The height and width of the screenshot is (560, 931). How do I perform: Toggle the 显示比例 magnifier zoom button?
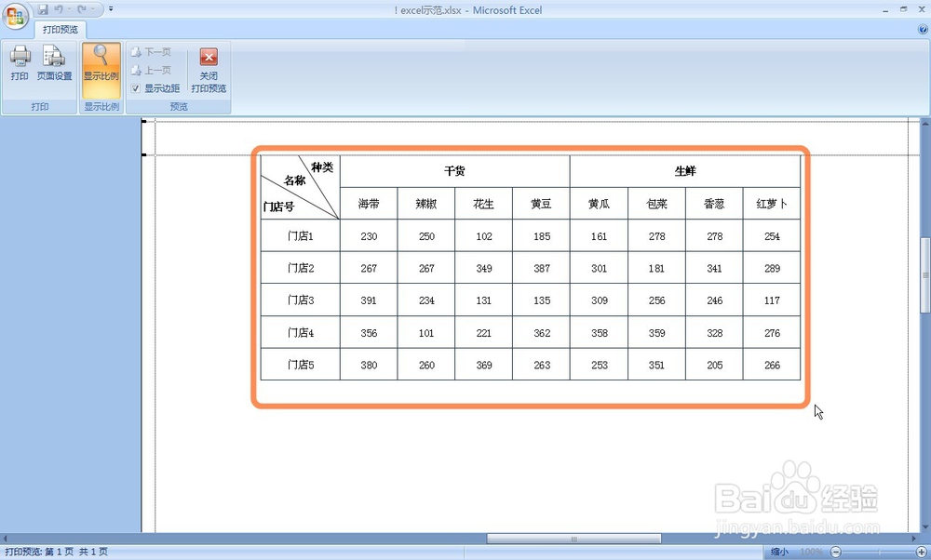101,70
